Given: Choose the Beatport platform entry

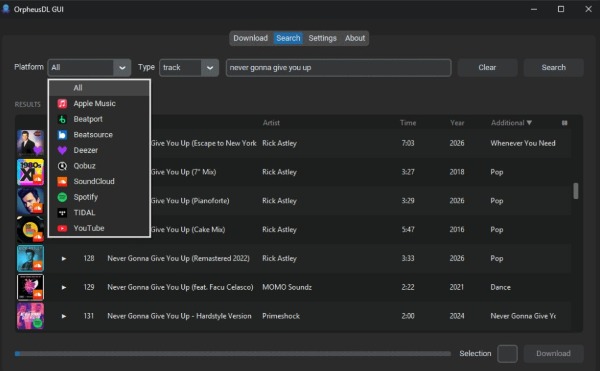Looking at the screenshot, I should click(99, 119).
